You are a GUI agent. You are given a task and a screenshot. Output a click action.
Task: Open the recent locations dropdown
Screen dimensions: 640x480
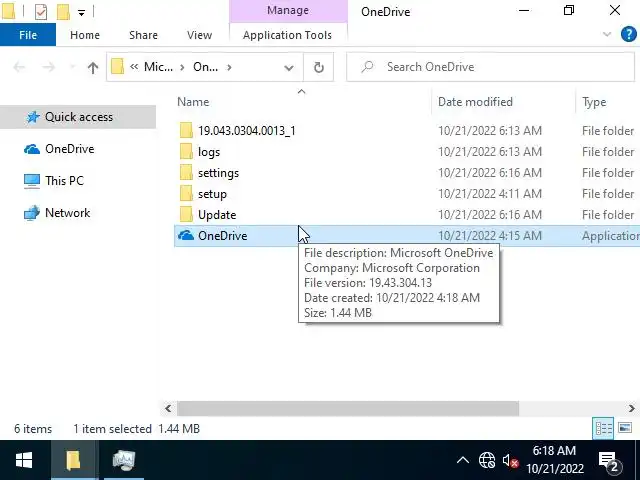(73, 67)
